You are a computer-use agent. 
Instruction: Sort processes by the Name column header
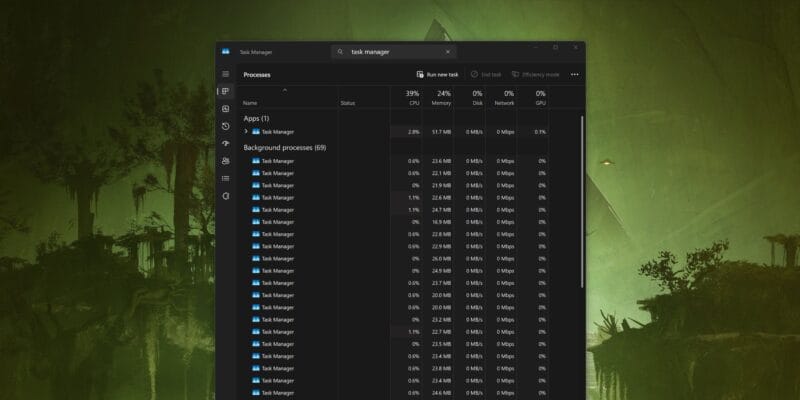250,103
